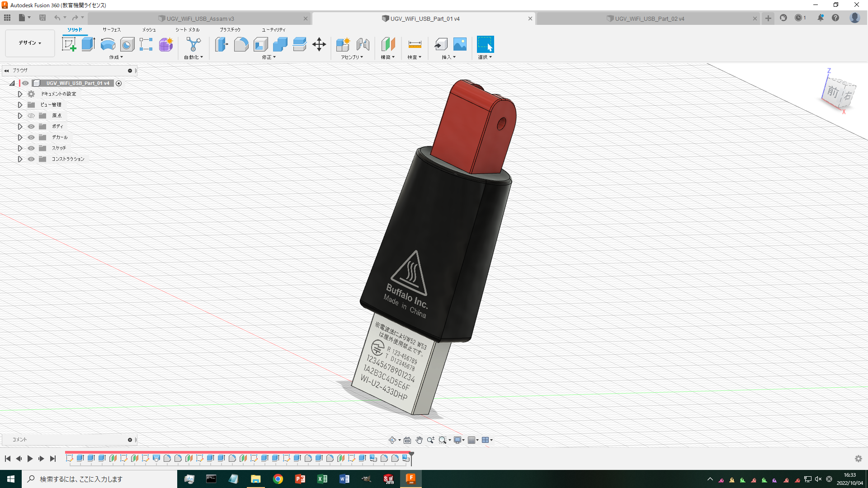Screen dimensions: 868x488
Task: Activate the root component radio button
Action: tap(119, 83)
